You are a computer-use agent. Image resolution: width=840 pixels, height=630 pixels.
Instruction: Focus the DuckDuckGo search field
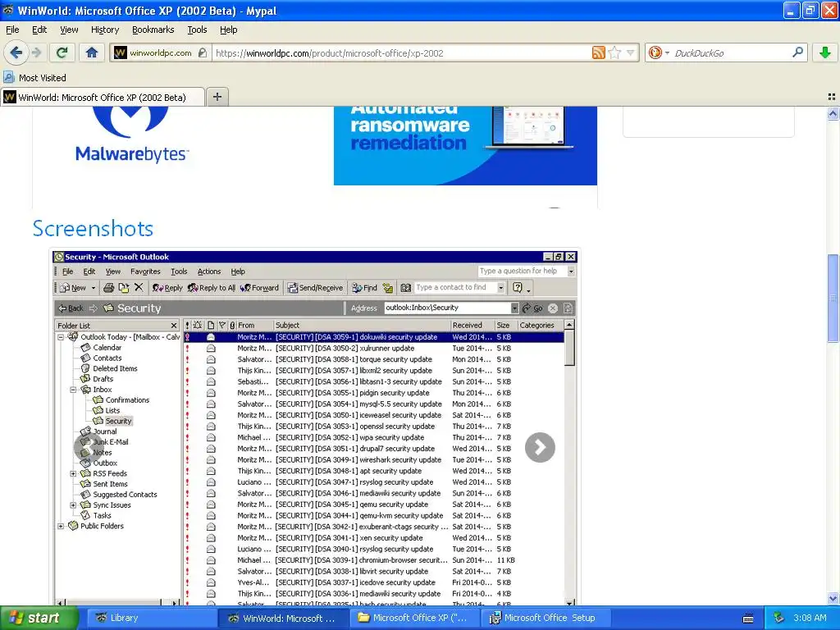pos(731,53)
